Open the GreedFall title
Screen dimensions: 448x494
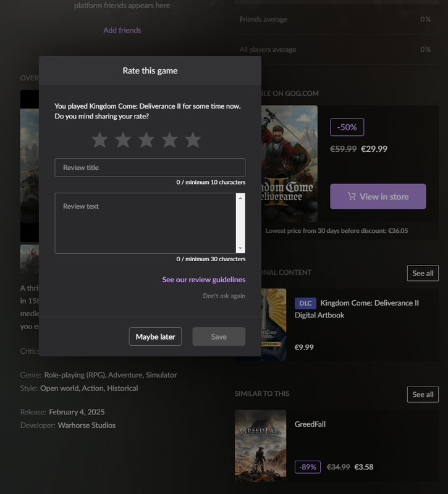point(310,424)
